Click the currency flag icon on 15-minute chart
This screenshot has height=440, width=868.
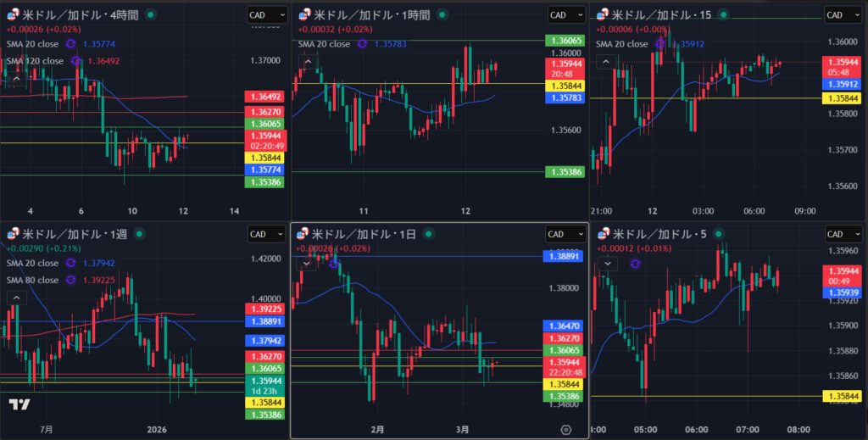pos(604,15)
